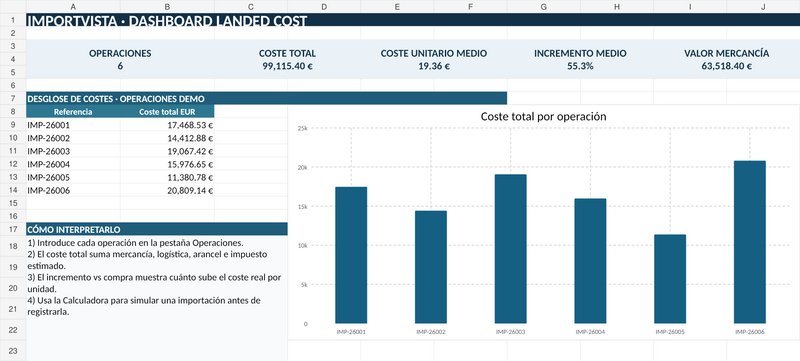
Task: Select cell with reference IMP-26001
Action: click(73, 124)
